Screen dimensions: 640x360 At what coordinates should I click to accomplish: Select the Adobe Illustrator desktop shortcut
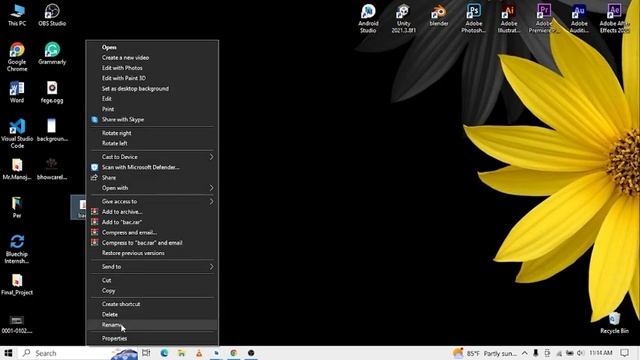click(x=509, y=18)
